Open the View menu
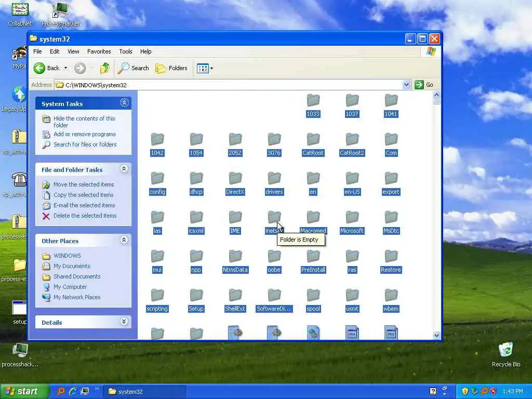 pyautogui.click(x=73, y=51)
